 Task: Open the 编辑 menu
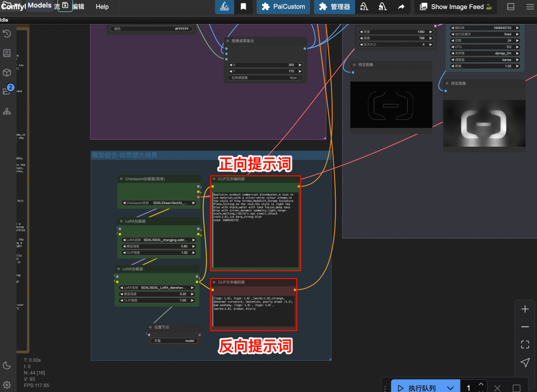click(x=78, y=6)
